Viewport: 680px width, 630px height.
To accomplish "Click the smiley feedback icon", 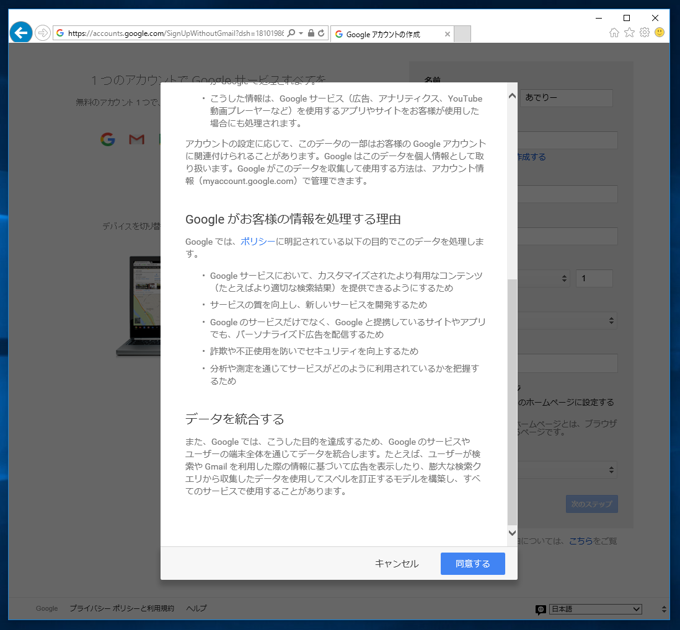I will [x=659, y=33].
